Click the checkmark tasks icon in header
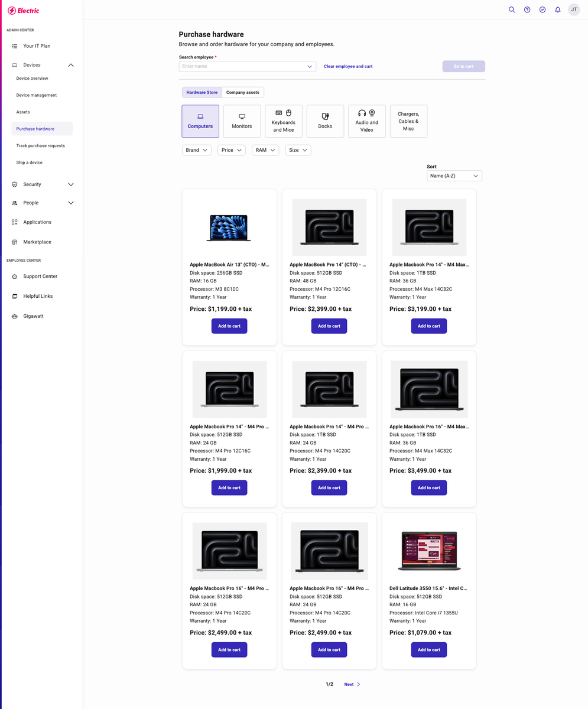The image size is (588, 709). (x=542, y=9)
